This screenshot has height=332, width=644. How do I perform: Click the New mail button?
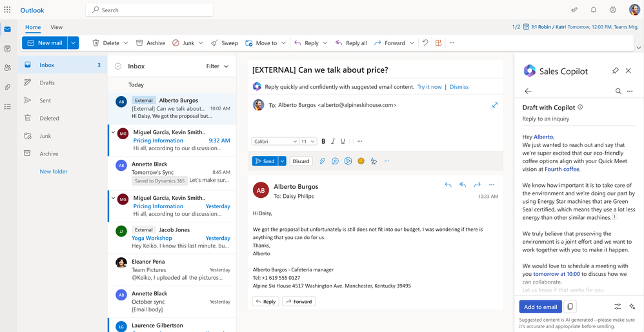coord(45,43)
